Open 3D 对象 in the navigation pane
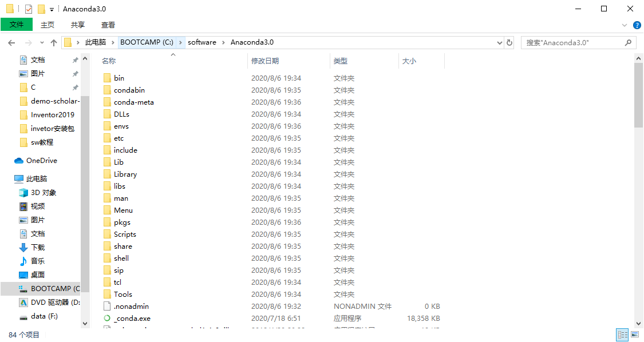The width and height of the screenshot is (644, 342). [44, 193]
